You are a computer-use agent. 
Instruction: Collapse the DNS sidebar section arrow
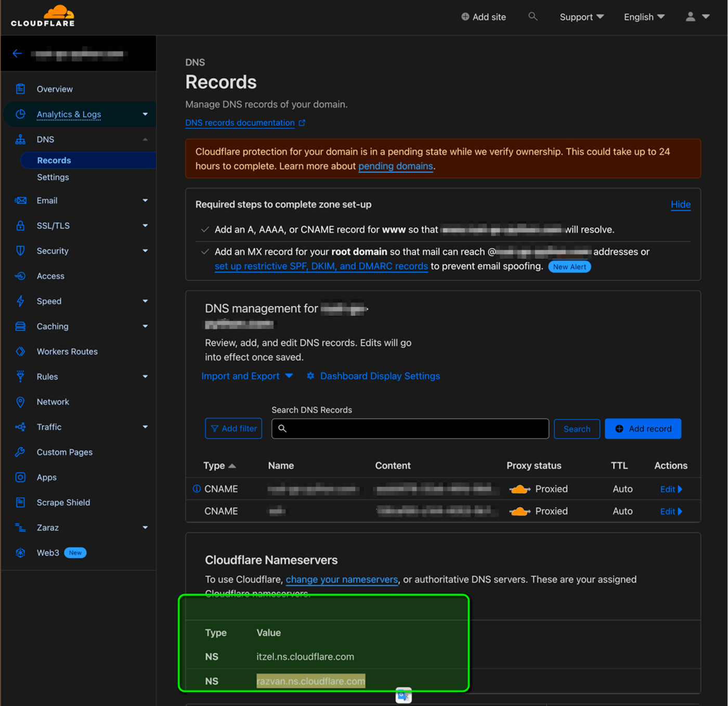[145, 139]
